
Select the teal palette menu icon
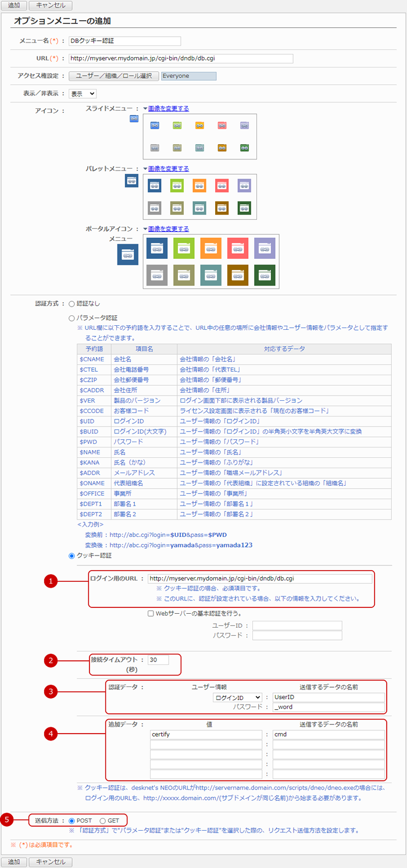pos(199,208)
